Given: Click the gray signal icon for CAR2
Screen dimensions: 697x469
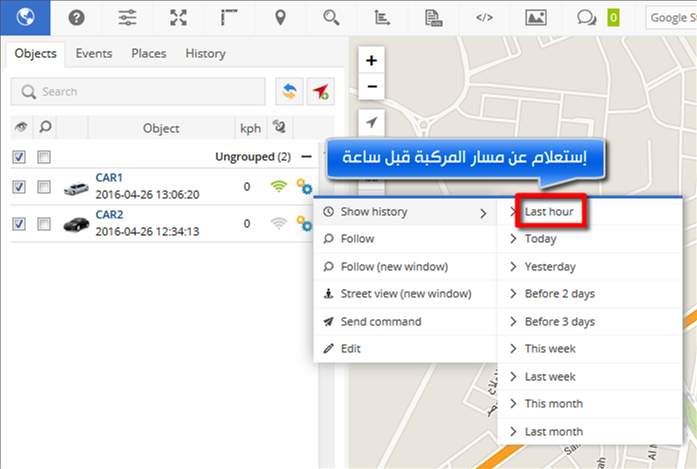Looking at the screenshot, I should pos(279,223).
